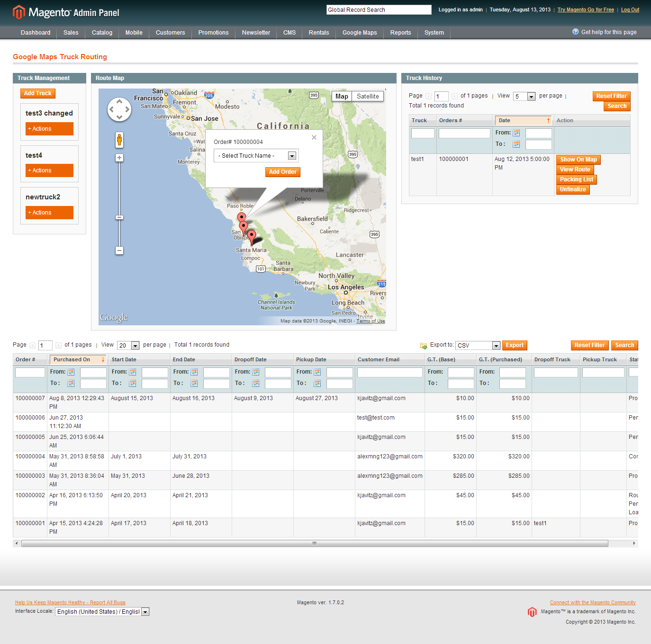Open Try Magento Go for Free link
The image size is (651, 644).
point(586,9)
